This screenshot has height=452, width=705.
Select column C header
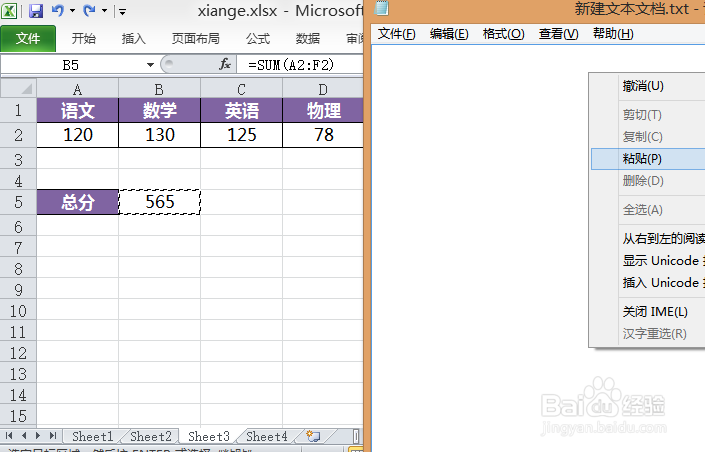pyautogui.click(x=241, y=89)
